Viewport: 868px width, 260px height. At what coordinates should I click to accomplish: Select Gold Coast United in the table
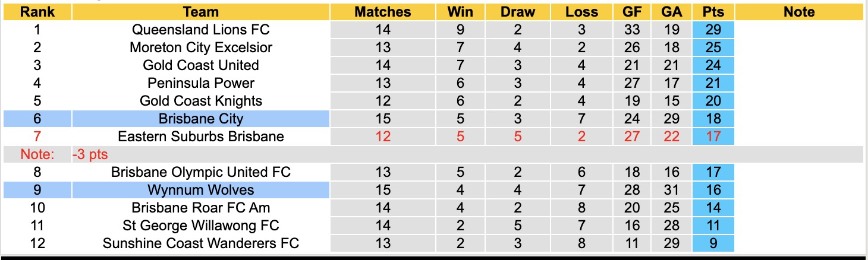click(x=201, y=65)
